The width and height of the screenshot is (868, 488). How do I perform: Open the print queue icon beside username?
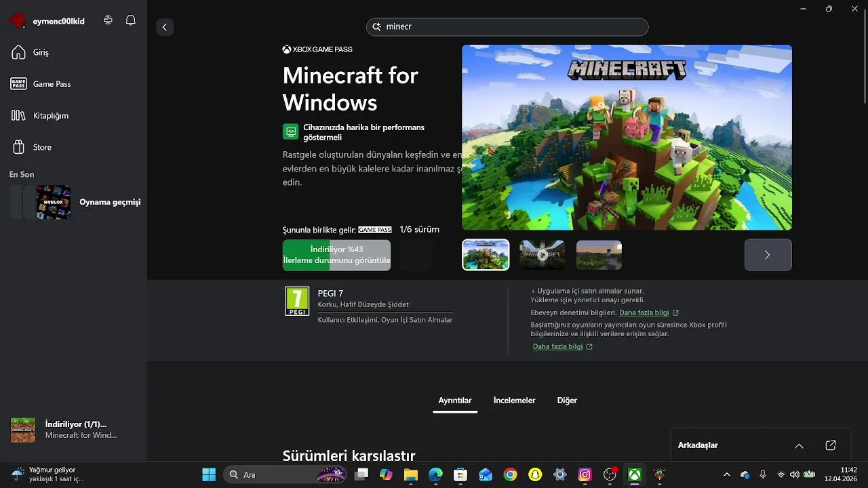click(x=108, y=20)
